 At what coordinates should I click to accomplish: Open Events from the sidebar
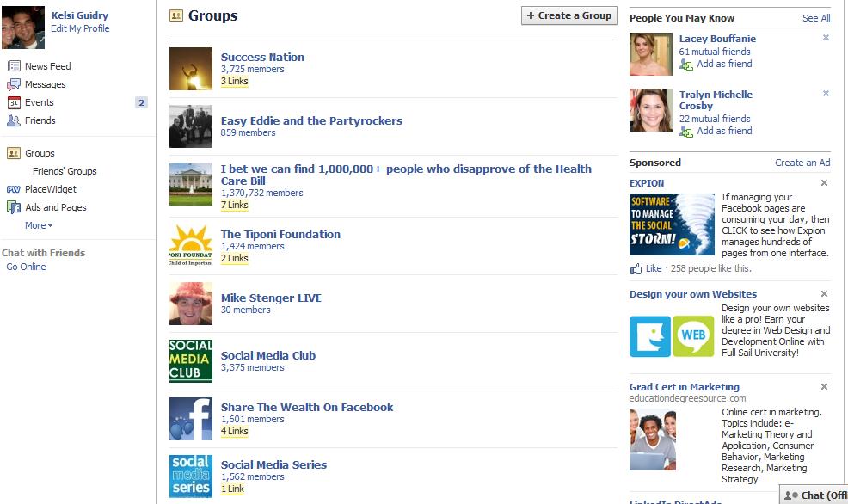point(40,101)
